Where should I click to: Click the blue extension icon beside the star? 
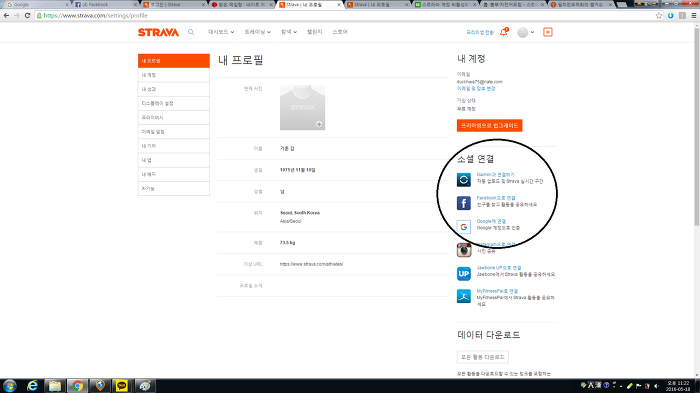coord(671,15)
